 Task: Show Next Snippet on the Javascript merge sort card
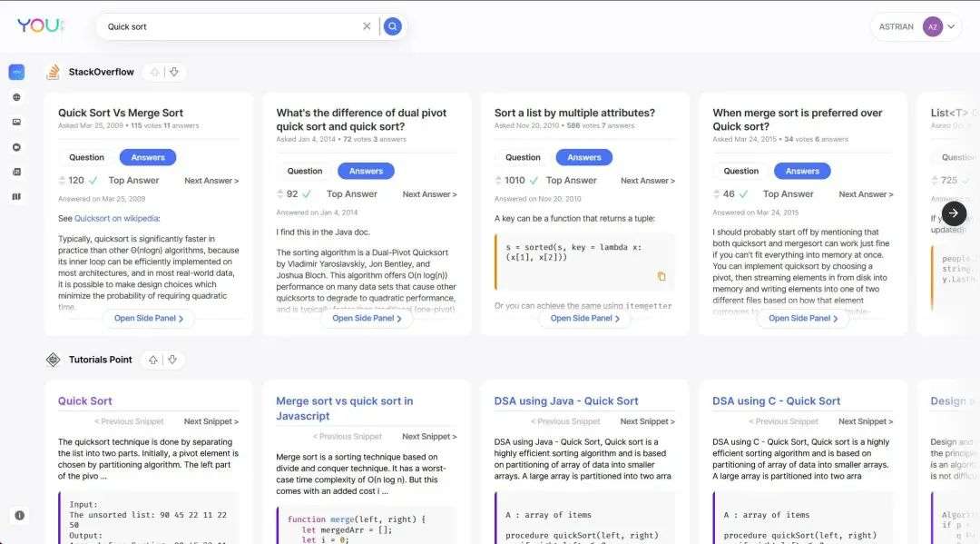point(429,437)
